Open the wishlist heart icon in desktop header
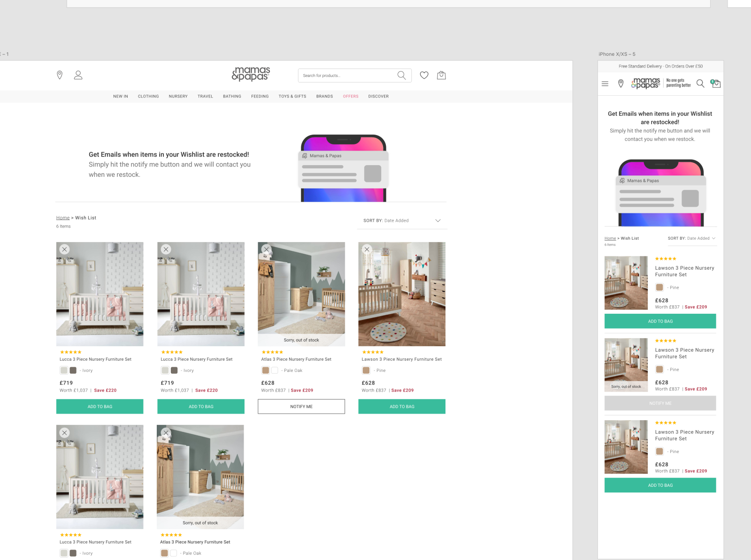This screenshot has height=560, width=751. pyautogui.click(x=424, y=75)
